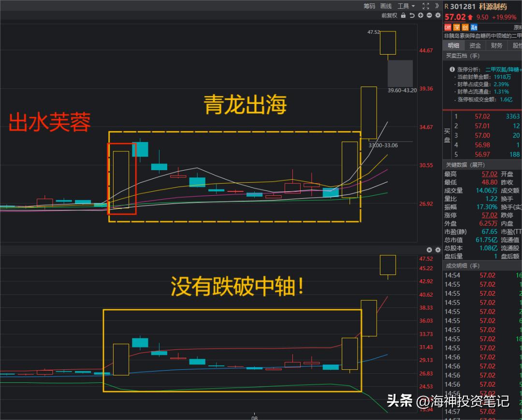
Task: Click the blue 融 margin badge
Action: click(474, 27)
